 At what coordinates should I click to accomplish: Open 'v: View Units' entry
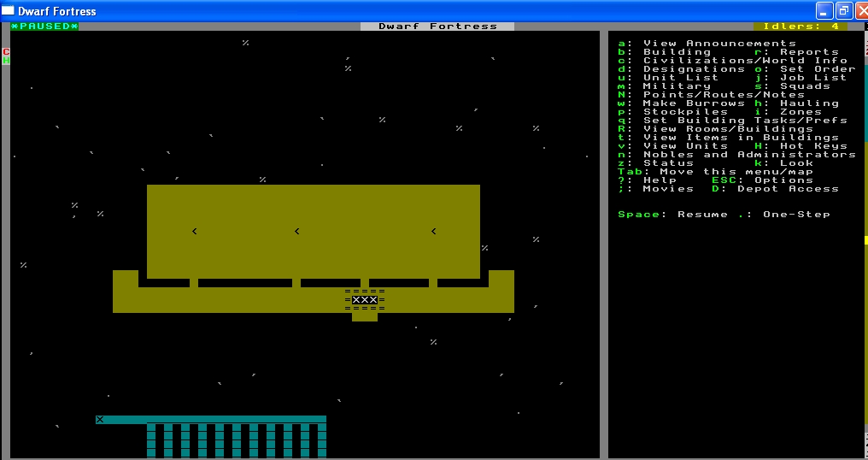coord(673,145)
